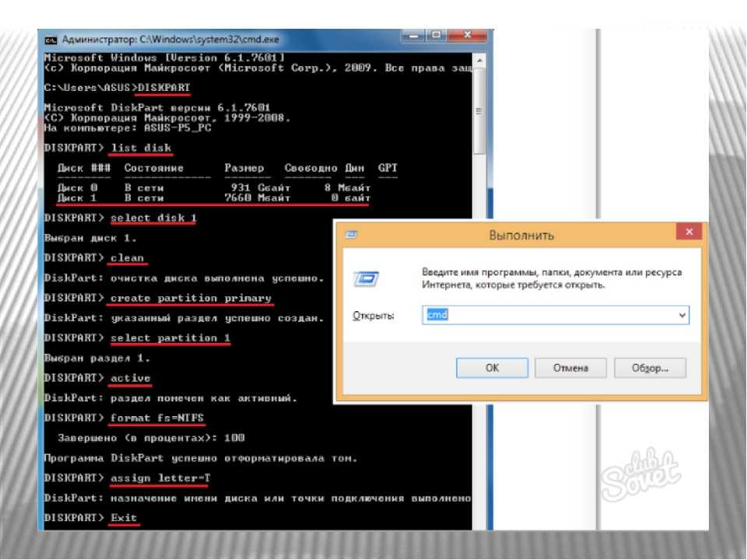
Task: Click the 'Exit' command text
Action: (124, 518)
